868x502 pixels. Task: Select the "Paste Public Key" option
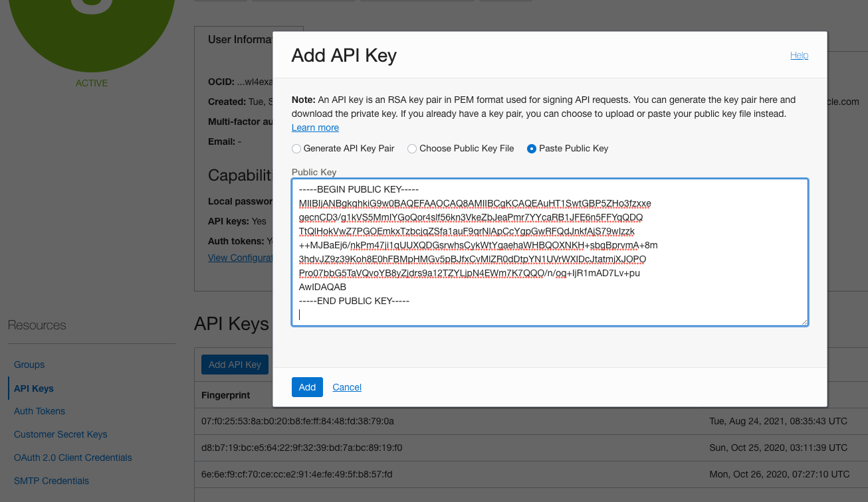tap(531, 148)
